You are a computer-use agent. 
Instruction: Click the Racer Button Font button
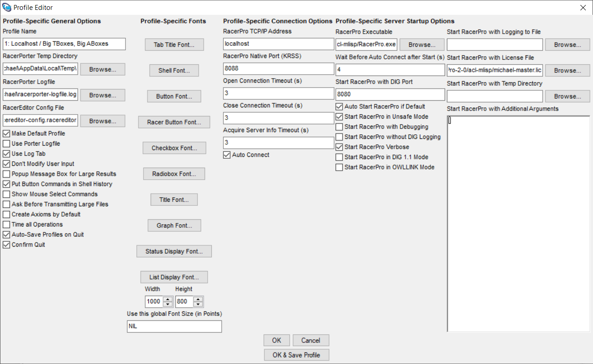[174, 122]
